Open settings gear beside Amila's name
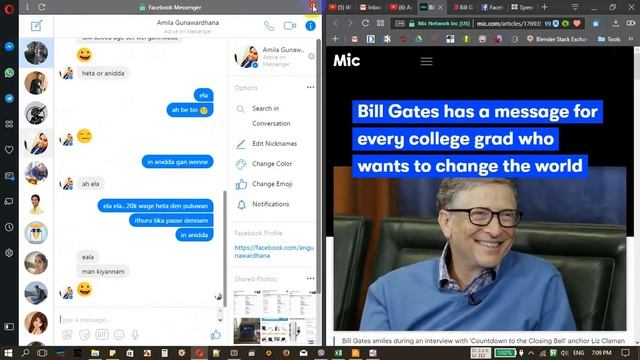Image resolution: width=640 pixels, height=360 pixels. [x=311, y=56]
